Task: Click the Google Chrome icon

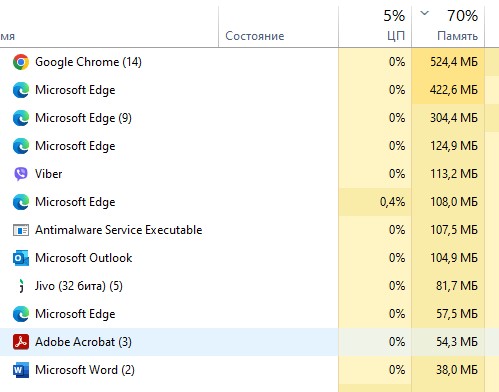Action: pyautogui.click(x=21, y=62)
